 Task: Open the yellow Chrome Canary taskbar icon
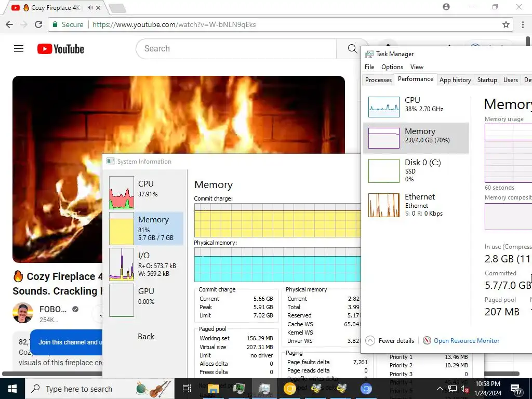pyautogui.click(x=289, y=389)
